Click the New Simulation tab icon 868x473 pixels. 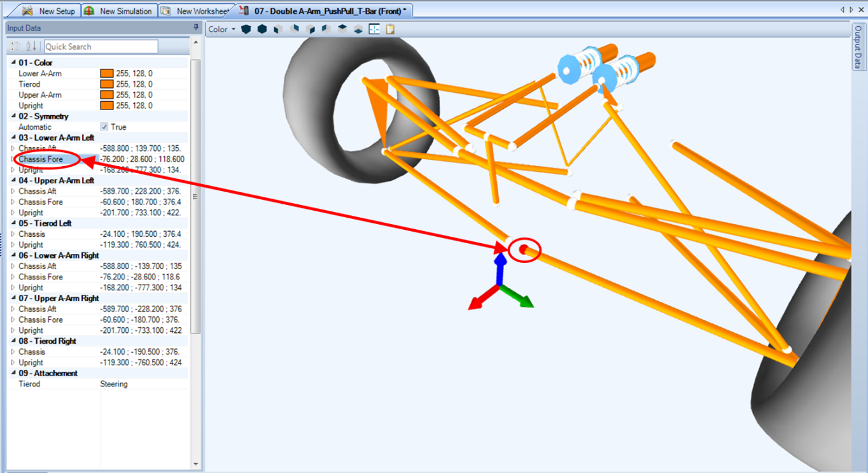click(x=90, y=11)
